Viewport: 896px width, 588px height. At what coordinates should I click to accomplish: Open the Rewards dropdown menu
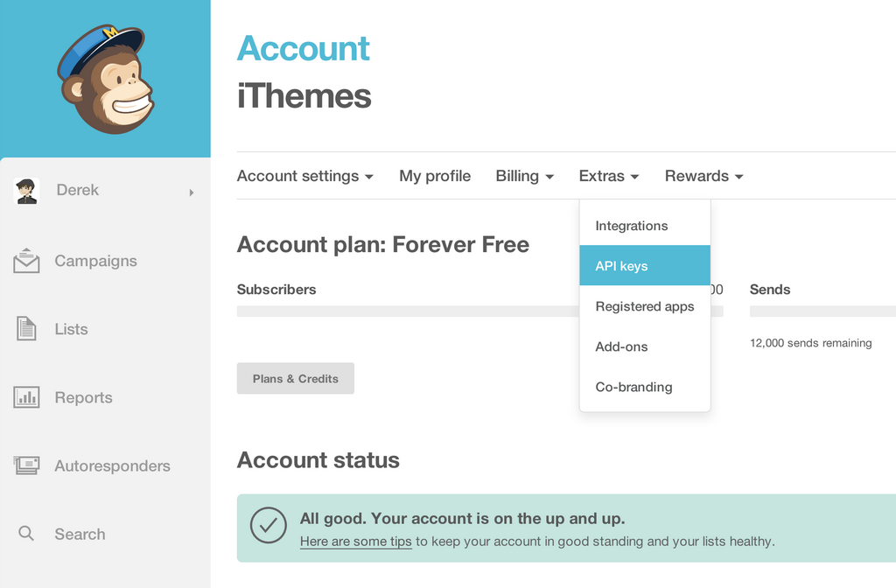click(704, 176)
